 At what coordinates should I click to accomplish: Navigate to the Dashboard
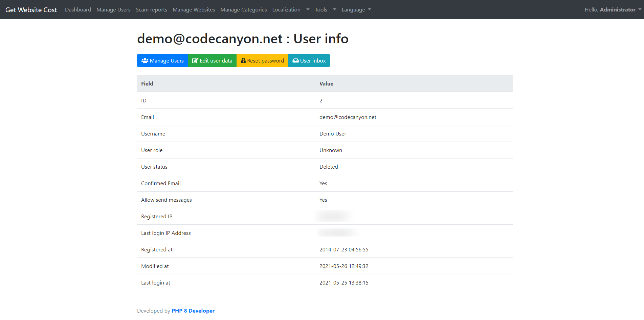click(x=78, y=9)
